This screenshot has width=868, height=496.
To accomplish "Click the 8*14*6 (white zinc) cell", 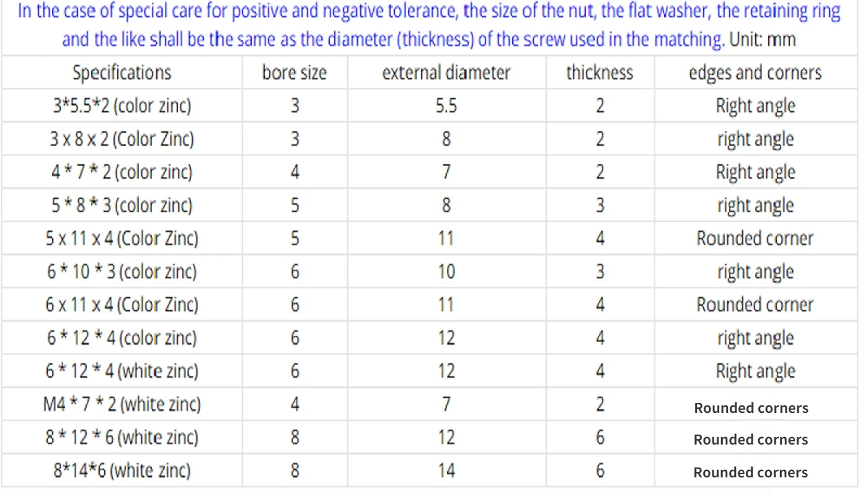I will [x=122, y=471].
